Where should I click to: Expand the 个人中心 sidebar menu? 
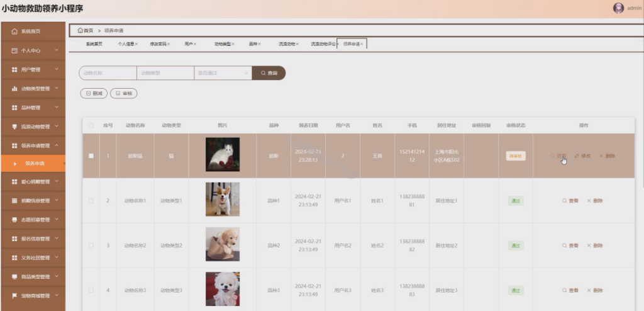click(x=57, y=50)
